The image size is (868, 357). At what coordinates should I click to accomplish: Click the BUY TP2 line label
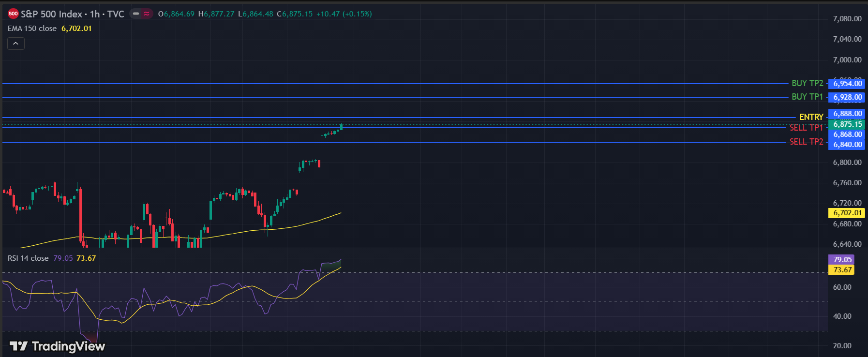coord(807,83)
